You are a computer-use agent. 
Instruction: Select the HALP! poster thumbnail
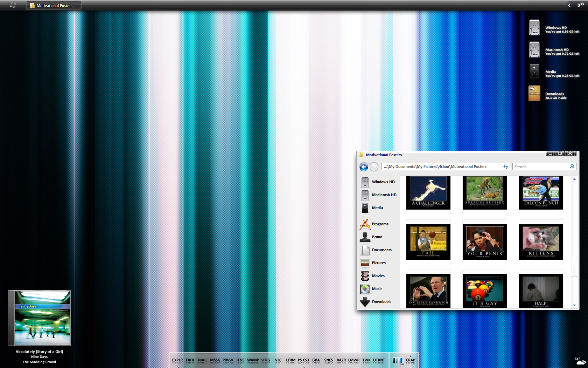click(x=541, y=291)
